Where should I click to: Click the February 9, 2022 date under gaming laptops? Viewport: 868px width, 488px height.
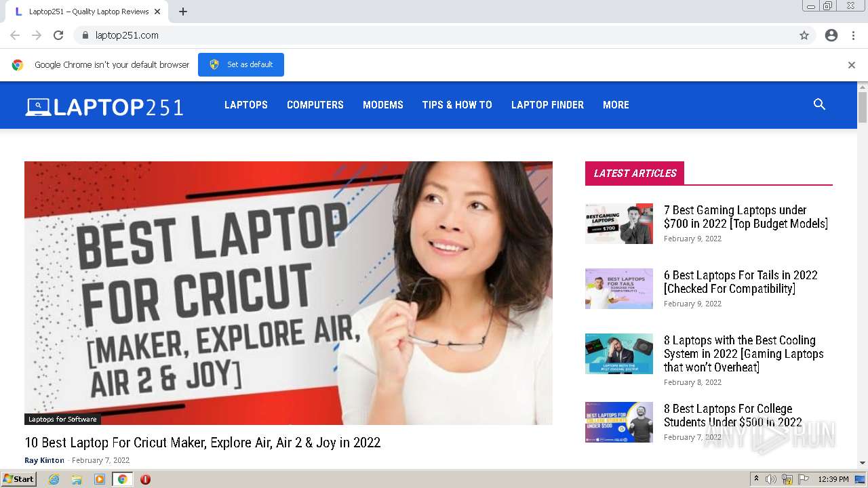[x=692, y=239]
